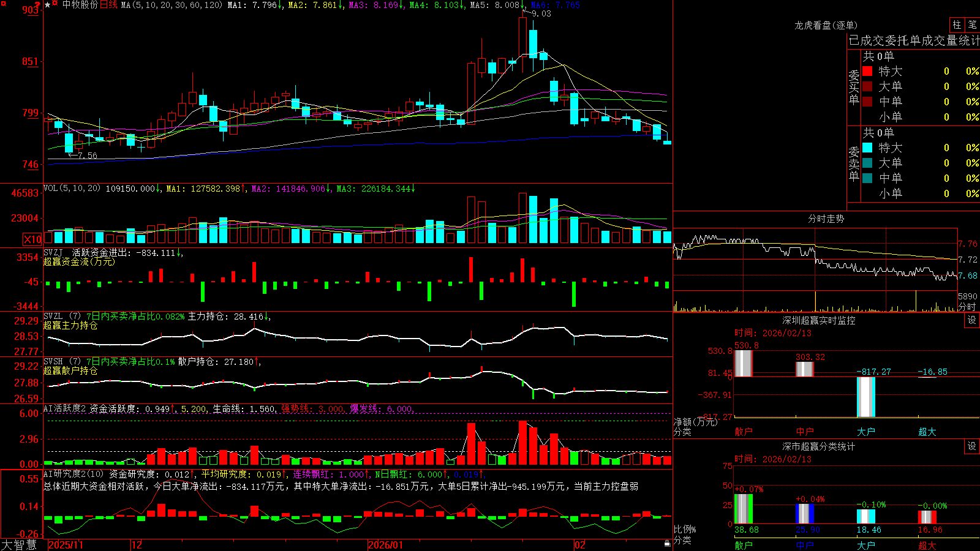The width and height of the screenshot is (980, 551).
Task: Click the 超赢资金流(万元) label
Action: point(79,261)
